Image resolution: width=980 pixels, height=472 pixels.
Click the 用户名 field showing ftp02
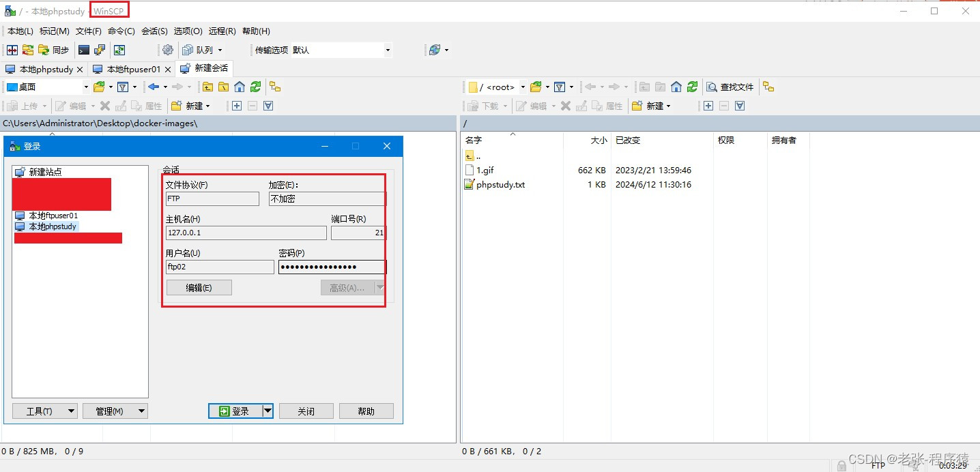pyautogui.click(x=220, y=267)
